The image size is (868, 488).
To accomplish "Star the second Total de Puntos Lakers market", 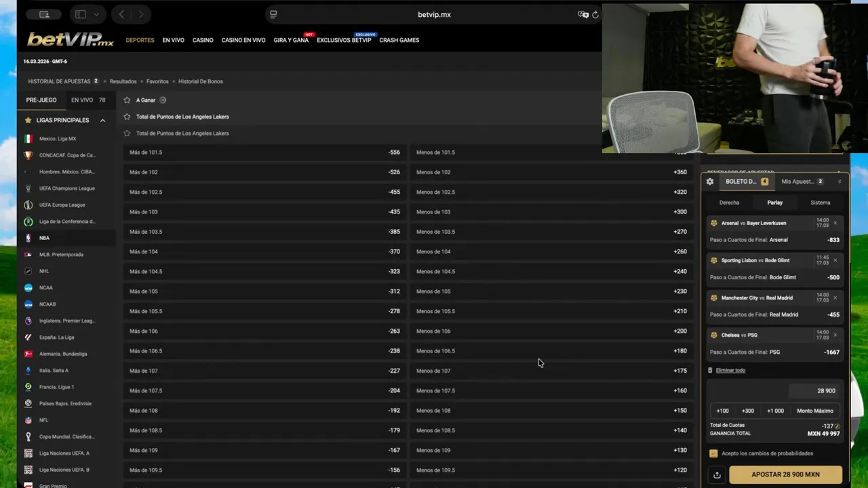I will [x=127, y=133].
